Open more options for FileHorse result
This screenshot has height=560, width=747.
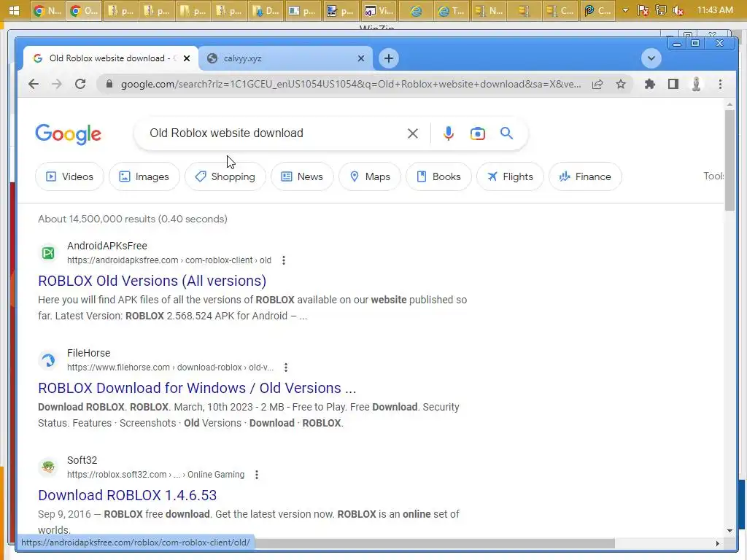click(286, 367)
